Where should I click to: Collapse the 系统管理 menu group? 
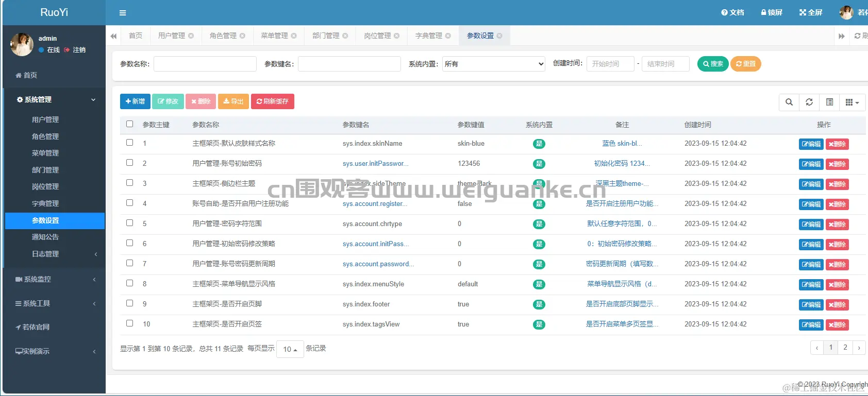[55, 99]
